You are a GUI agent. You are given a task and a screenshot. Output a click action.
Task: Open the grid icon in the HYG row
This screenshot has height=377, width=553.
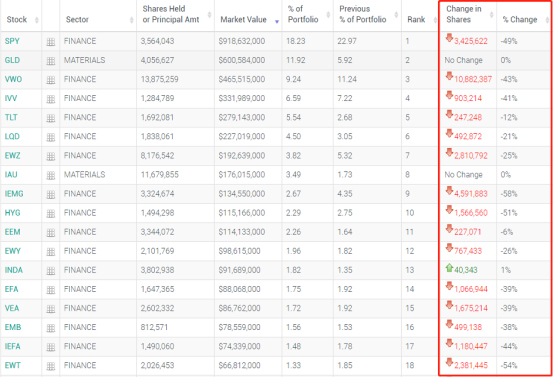pyautogui.click(x=50, y=213)
